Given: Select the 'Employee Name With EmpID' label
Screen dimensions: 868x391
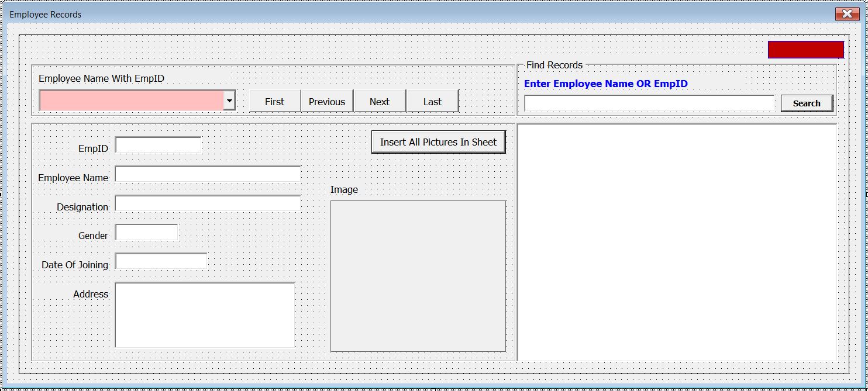Looking at the screenshot, I should click(101, 78).
